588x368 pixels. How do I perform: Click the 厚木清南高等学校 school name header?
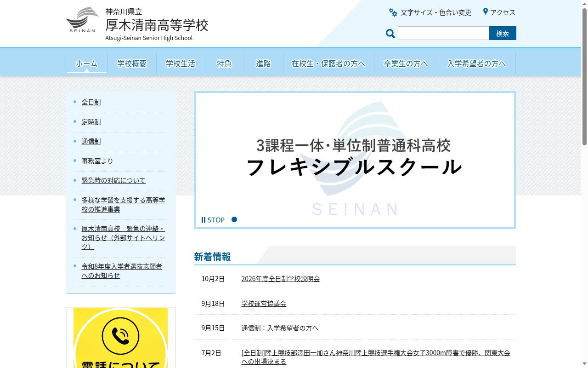tap(157, 25)
